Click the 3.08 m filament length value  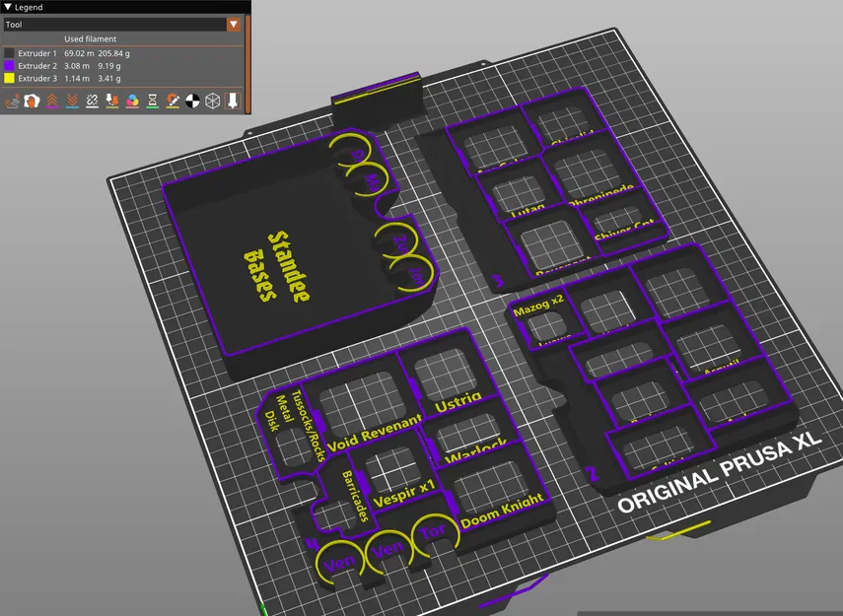click(77, 66)
